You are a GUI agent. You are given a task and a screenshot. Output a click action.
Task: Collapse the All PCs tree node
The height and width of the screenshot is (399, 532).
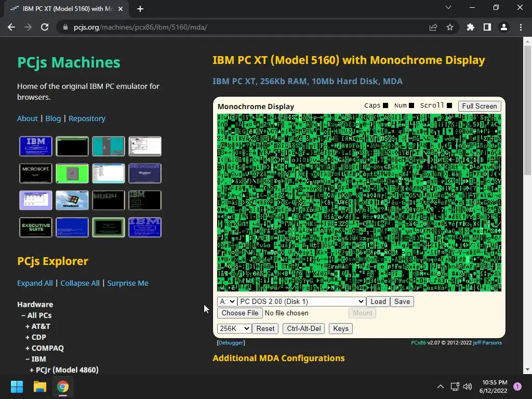(37, 315)
